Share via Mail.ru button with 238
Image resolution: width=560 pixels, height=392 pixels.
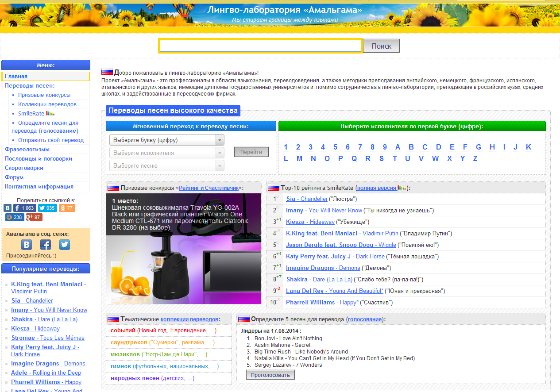coord(14,217)
